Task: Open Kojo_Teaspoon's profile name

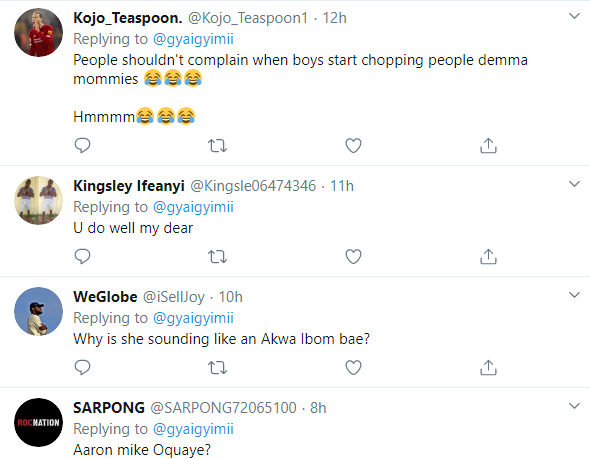Action: [128, 18]
